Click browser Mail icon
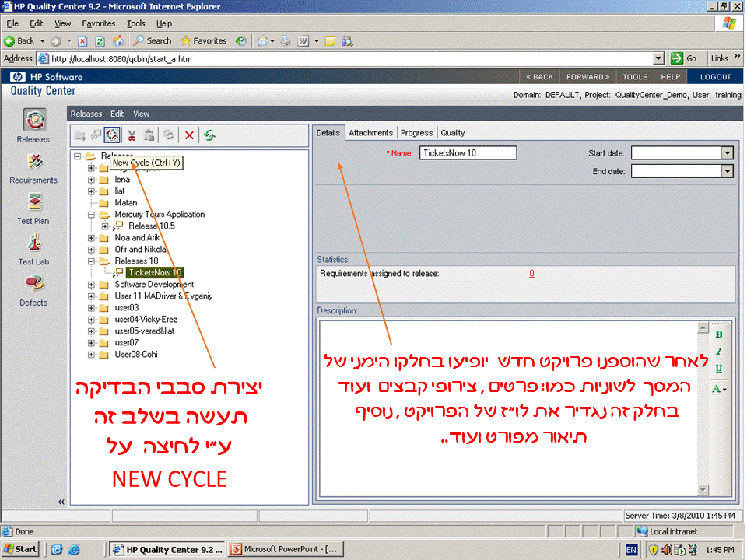This screenshot has width=747, height=560. (264, 41)
